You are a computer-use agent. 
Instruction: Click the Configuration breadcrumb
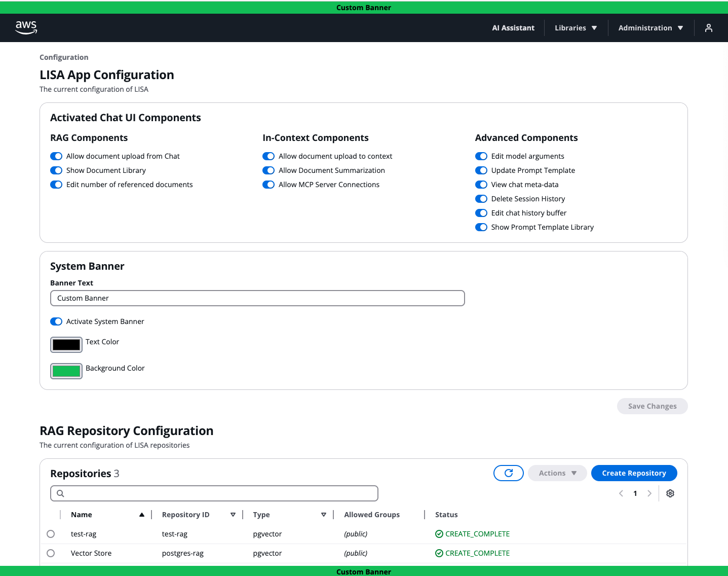click(x=64, y=57)
